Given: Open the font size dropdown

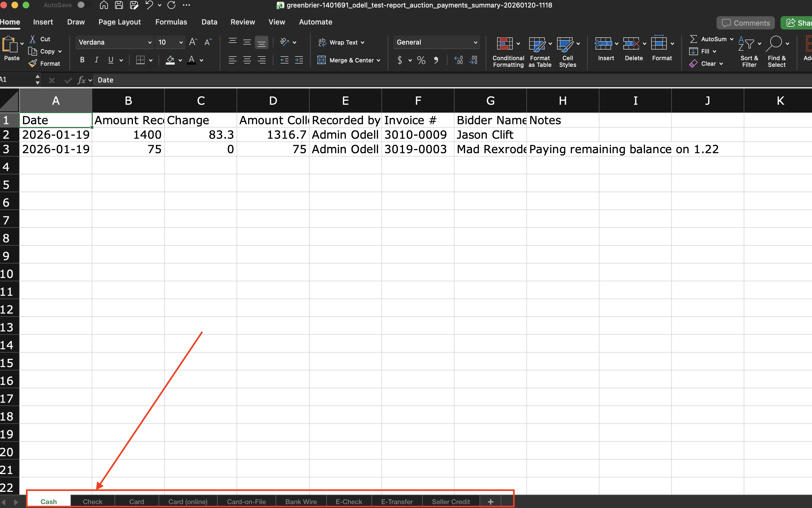Looking at the screenshot, I should tap(181, 42).
